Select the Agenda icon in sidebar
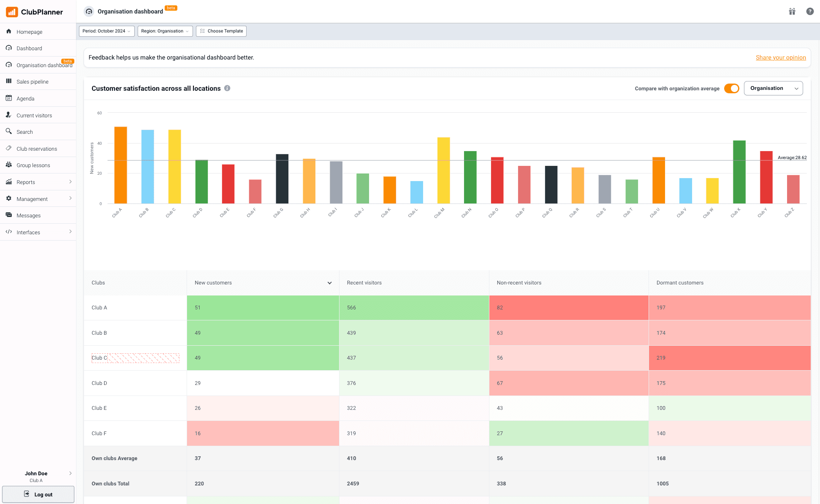Image resolution: width=820 pixels, height=504 pixels. [x=9, y=98]
